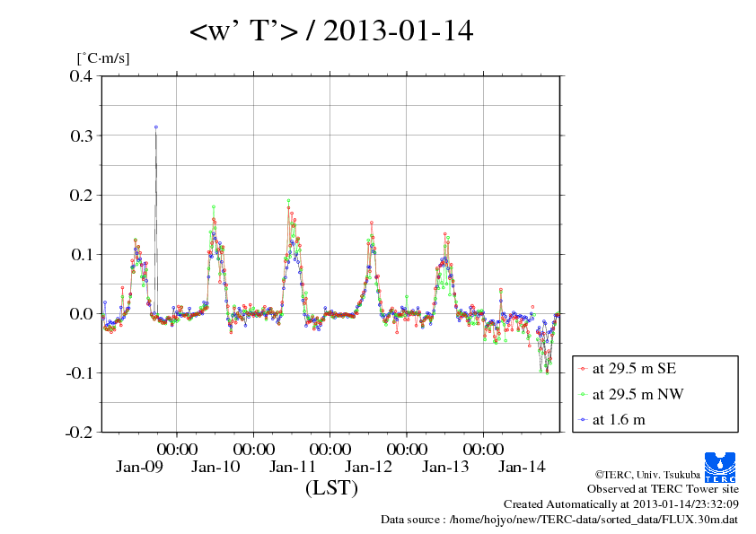Select the chart title "<w' T'> / 2013-01-14"

click(x=331, y=31)
